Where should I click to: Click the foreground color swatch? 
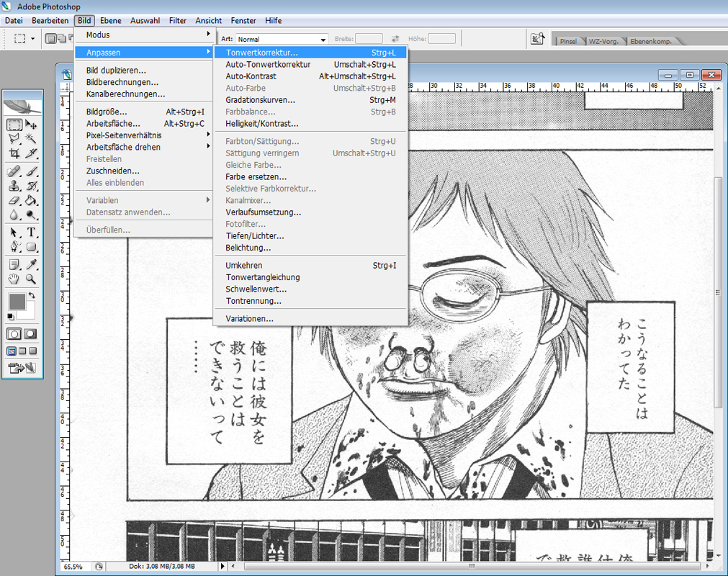click(x=17, y=302)
